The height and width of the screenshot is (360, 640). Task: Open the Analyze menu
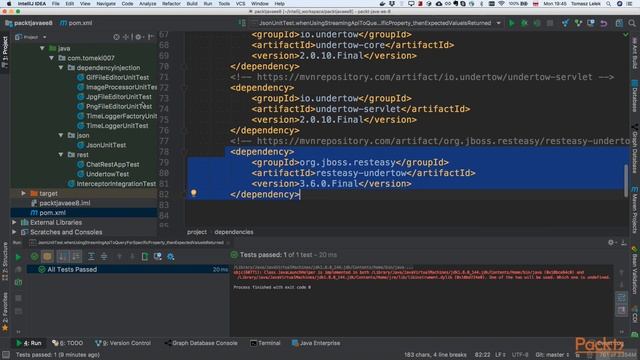(148, 4)
